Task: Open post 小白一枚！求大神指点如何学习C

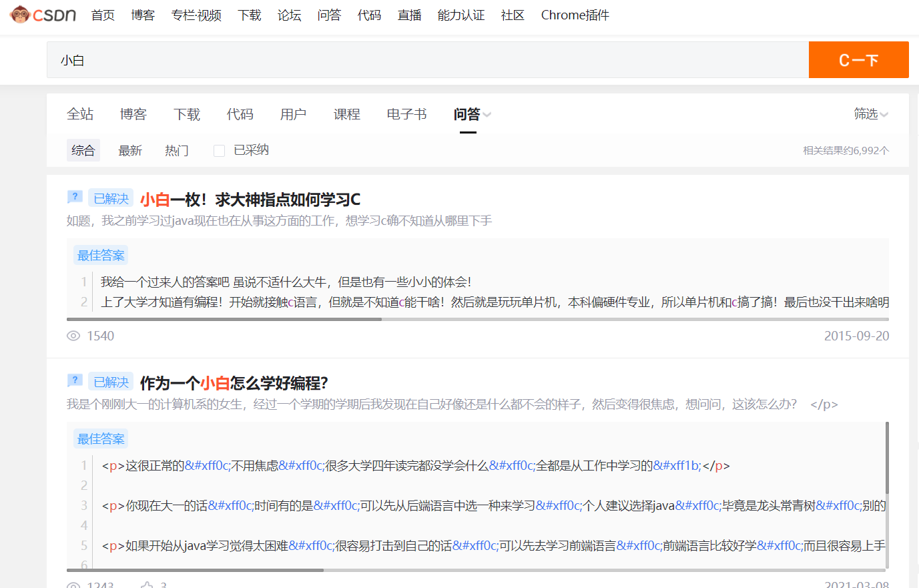Action: 250,200
